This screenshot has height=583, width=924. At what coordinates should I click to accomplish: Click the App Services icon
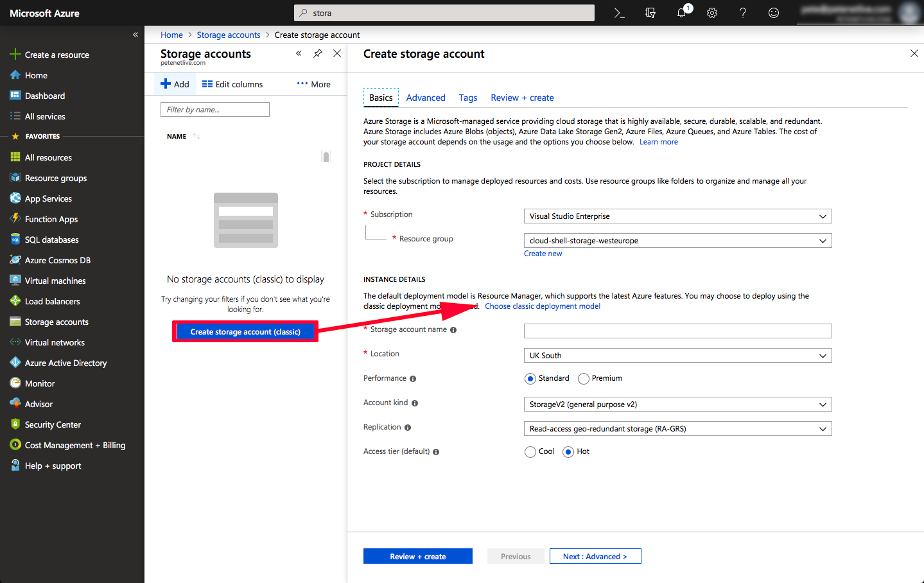(15, 198)
